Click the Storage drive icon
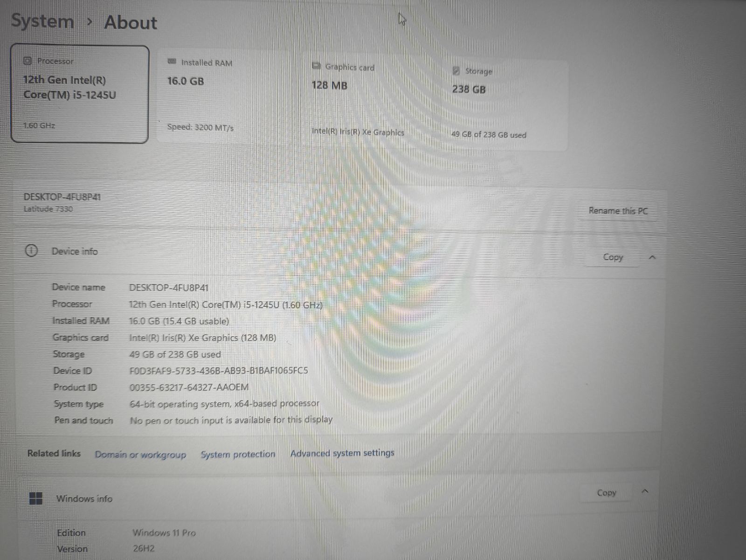The height and width of the screenshot is (560, 746). click(456, 71)
